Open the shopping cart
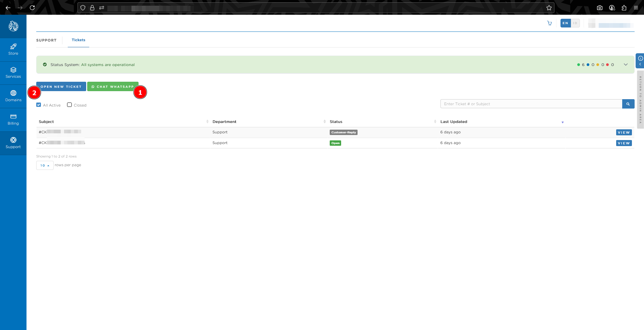The width and height of the screenshot is (644, 330). (x=549, y=23)
